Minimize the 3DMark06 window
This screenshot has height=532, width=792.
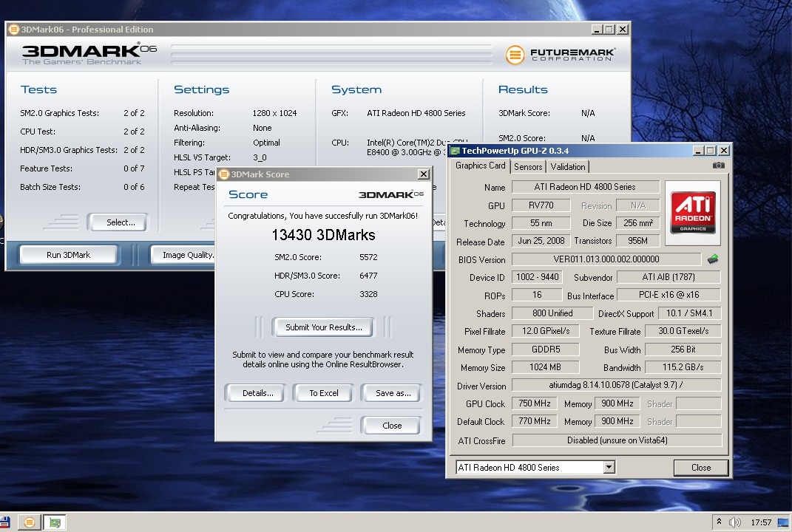(597, 30)
